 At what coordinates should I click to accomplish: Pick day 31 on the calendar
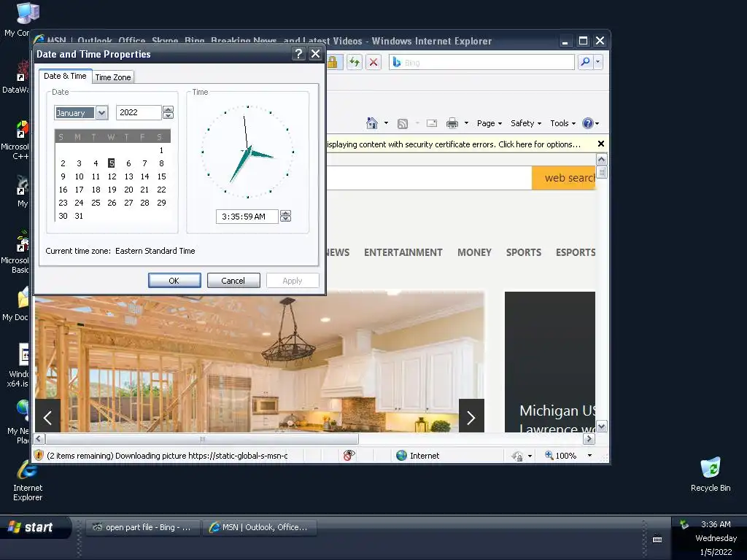pyautogui.click(x=79, y=216)
